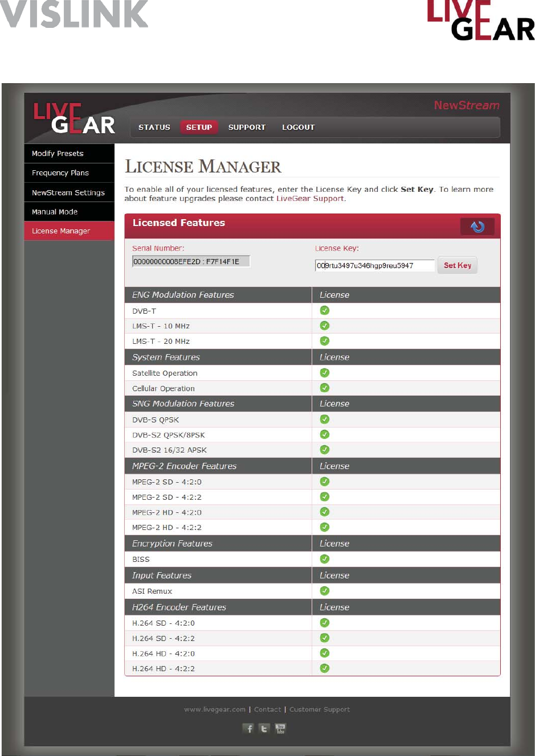Click the NewStream product name in header
This screenshot has height=756, width=535.
(467, 105)
